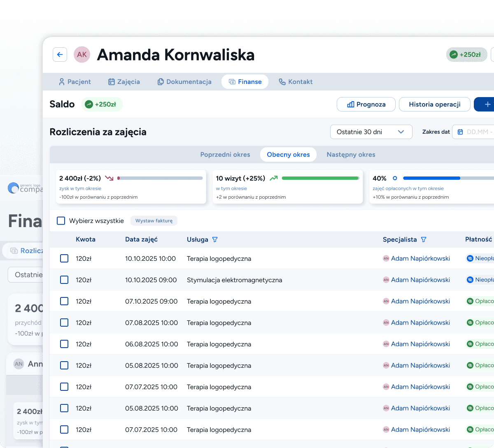Check the Wybierz wszystkie checkbox
This screenshot has height=448, width=494.
tap(61, 221)
